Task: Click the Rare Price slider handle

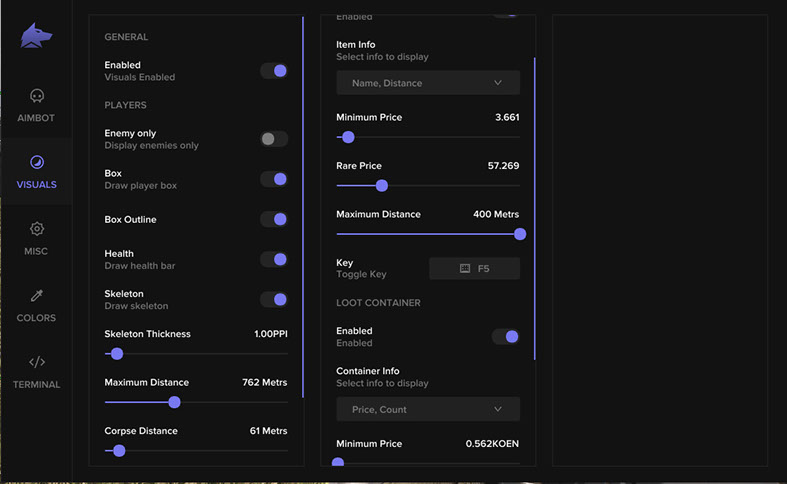Action: pos(381,185)
